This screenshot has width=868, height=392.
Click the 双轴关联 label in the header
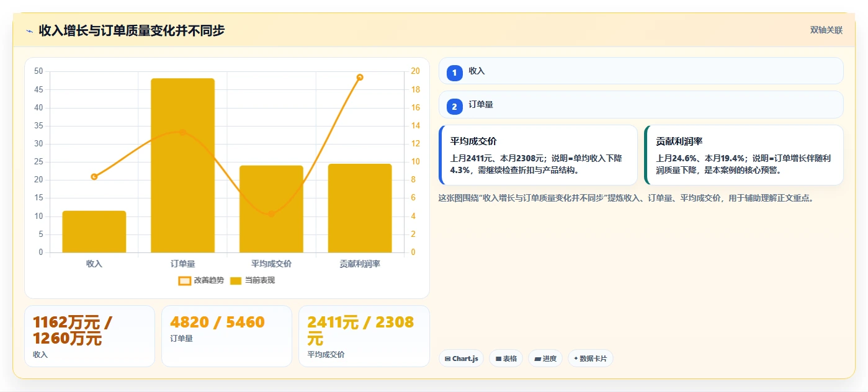[826, 30]
